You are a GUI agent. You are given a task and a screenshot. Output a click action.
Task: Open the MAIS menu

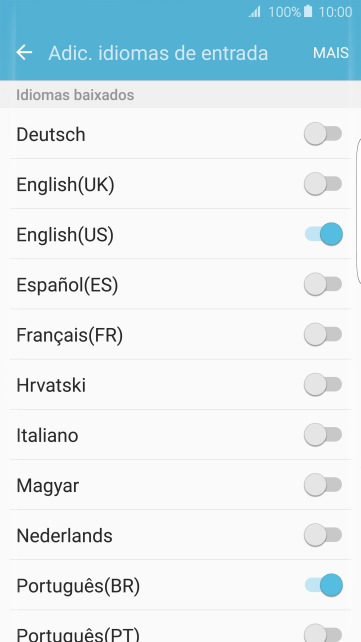331,53
